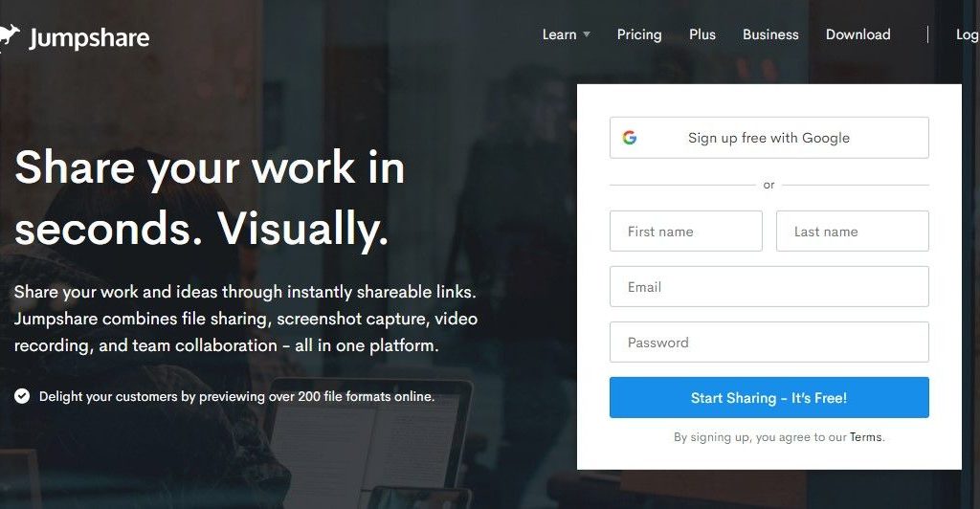Open the Pricing page
980x509 pixels.
click(x=638, y=34)
